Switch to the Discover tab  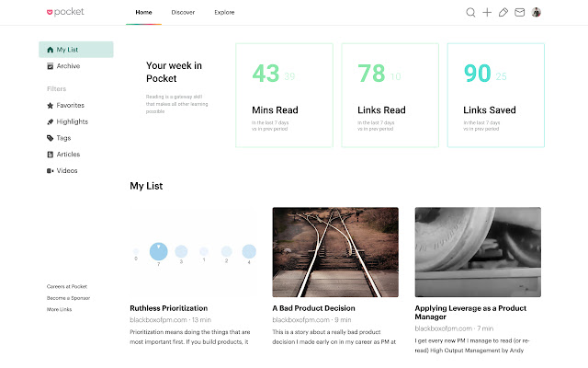(x=183, y=12)
